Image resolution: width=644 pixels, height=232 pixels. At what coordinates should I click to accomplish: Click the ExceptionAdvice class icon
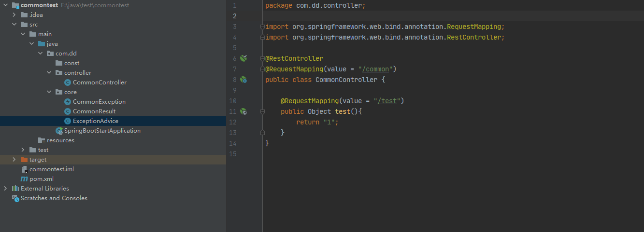pos(68,121)
